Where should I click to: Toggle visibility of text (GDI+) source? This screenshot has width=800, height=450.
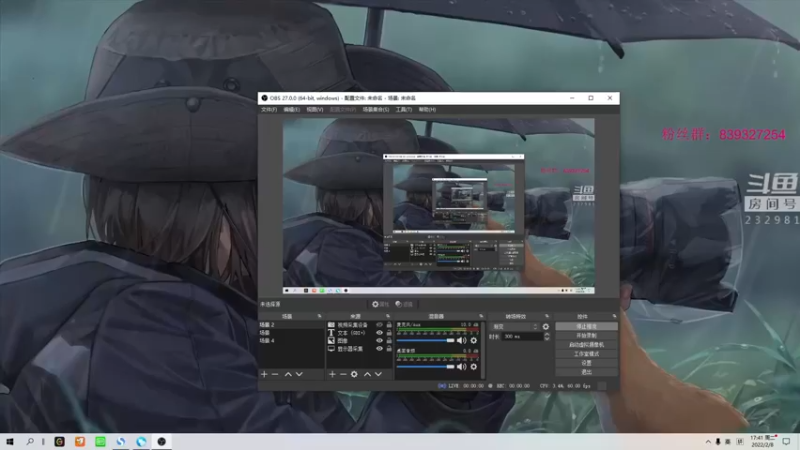(x=379, y=333)
